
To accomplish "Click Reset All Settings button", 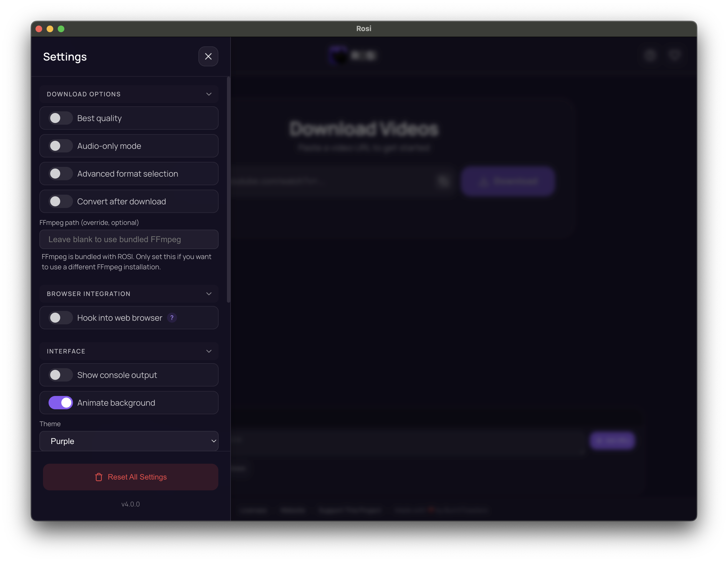I will [130, 477].
